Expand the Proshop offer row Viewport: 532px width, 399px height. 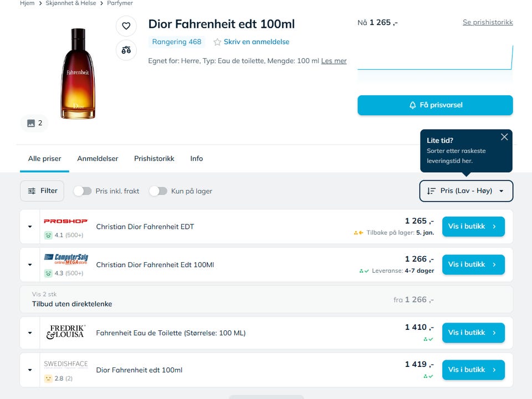pyautogui.click(x=30, y=227)
